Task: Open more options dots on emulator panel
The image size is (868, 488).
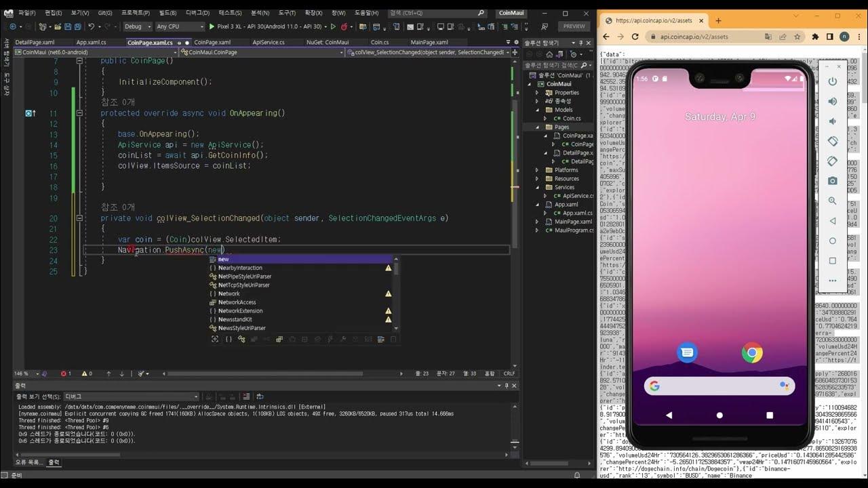Action: (x=833, y=281)
